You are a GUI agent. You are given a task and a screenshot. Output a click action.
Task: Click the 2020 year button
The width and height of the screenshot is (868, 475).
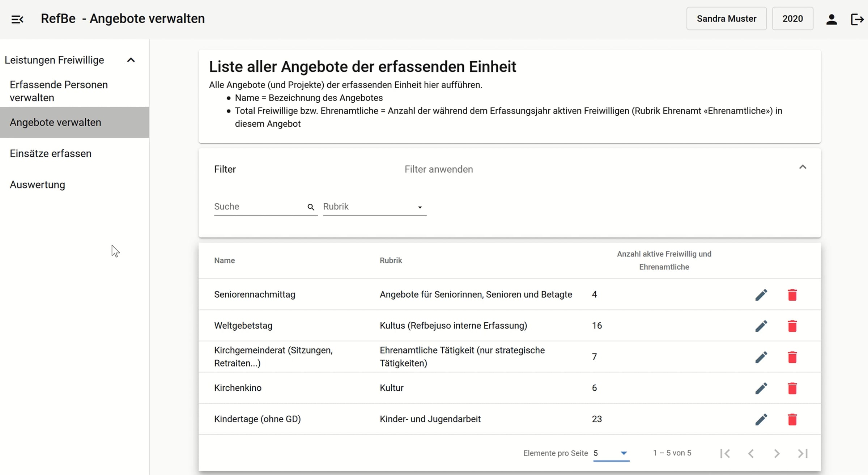coord(792,18)
